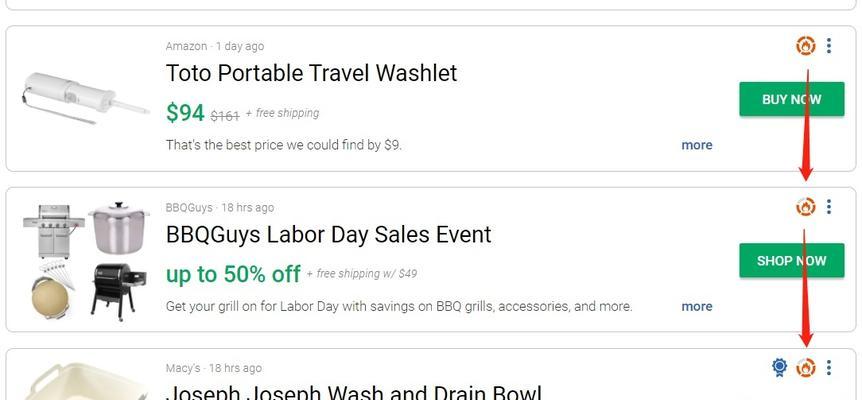
Task: Click the stainless gas grill image
Action: tap(54, 231)
